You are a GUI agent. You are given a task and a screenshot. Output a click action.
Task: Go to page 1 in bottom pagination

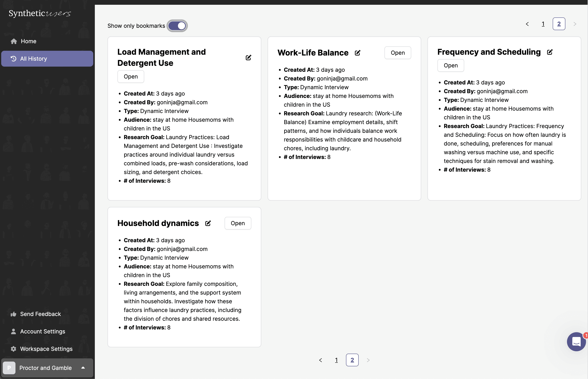[x=336, y=360]
